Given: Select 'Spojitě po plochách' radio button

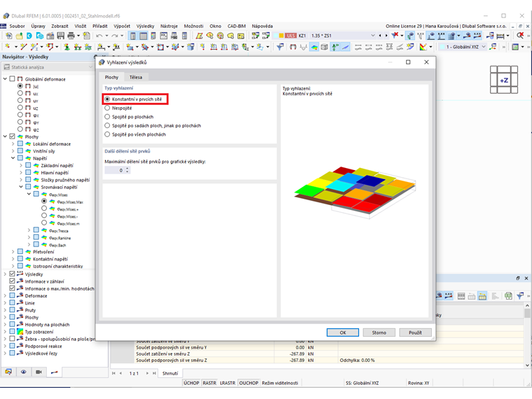Looking at the screenshot, I should click(107, 117).
